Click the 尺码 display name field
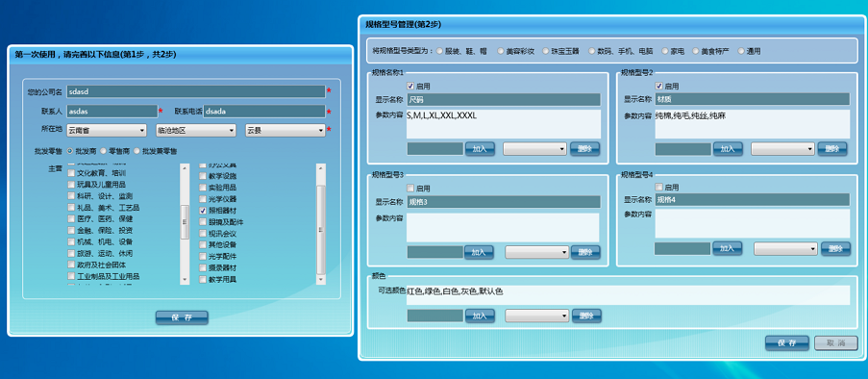The width and height of the screenshot is (868, 379). 504,100
